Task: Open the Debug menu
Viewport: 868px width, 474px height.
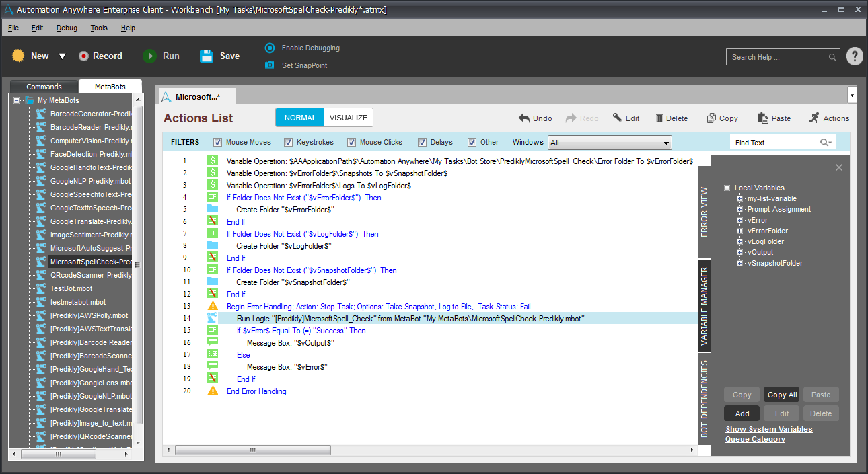Action: 67,28
